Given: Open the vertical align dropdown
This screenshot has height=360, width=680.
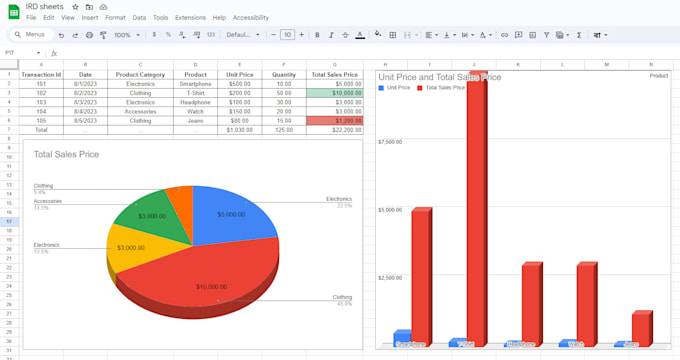Looking at the screenshot, I should pos(449,35).
